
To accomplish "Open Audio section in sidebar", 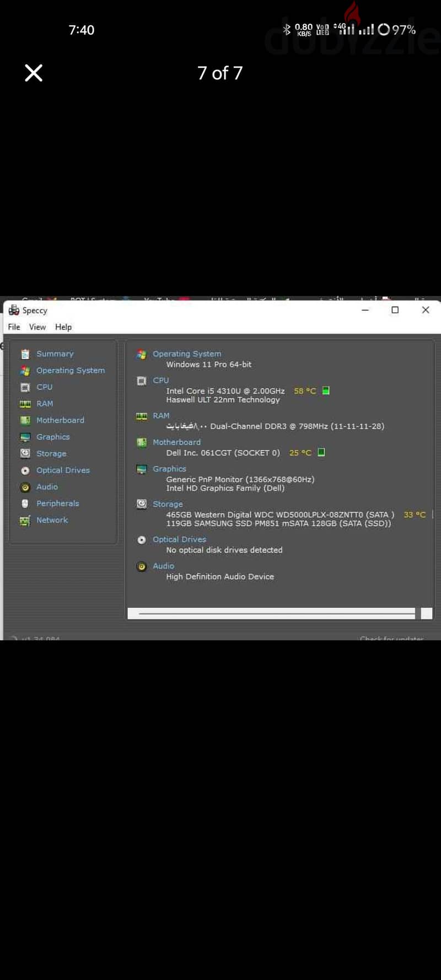I will [x=47, y=487].
